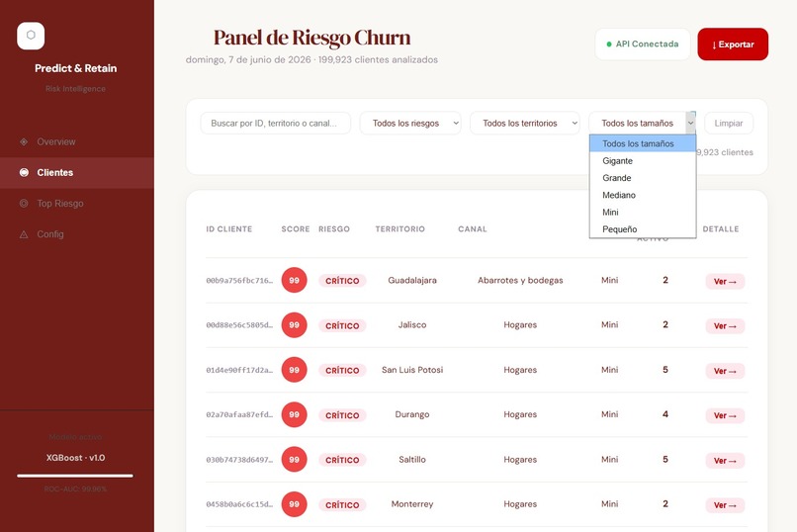Choose the Grande size option

pyautogui.click(x=643, y=178)
